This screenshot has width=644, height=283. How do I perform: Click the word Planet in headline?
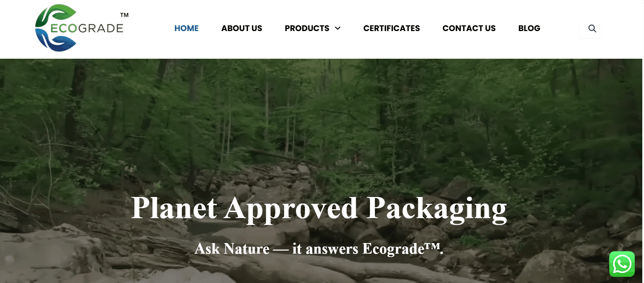click(174, 208)
